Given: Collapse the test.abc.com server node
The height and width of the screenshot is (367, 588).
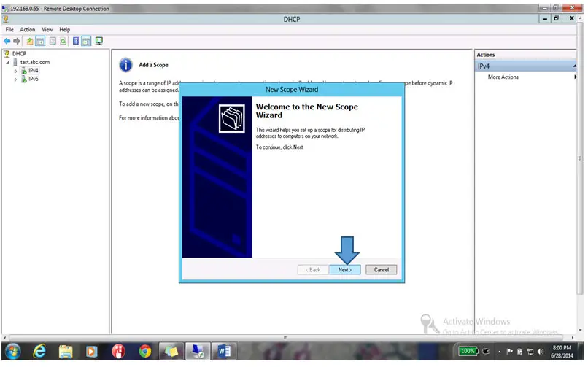Looking at the screenshot, I should [7, 63].
